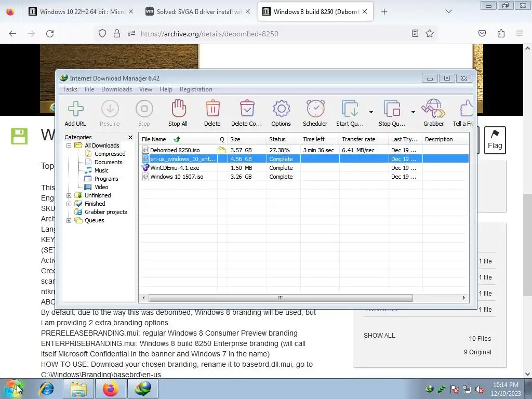Sort by Time left column header
This screenshot has width=532, height=399.
pyautogui.click(x=320, y=139)
